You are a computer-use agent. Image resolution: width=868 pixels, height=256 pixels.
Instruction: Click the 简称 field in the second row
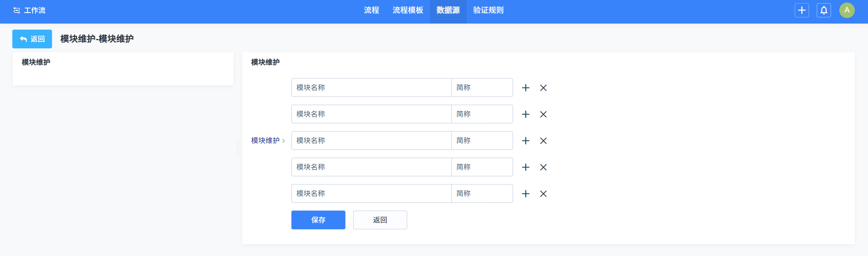point(482,114)
